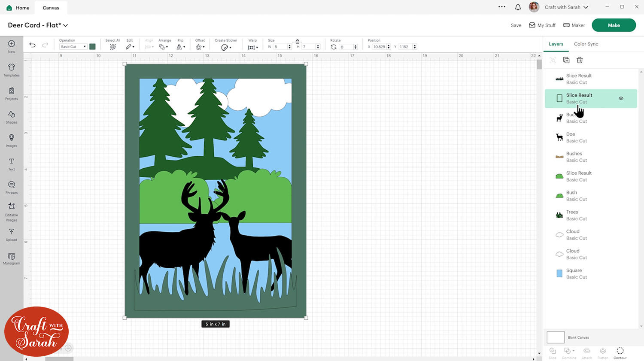Open the Shapes tool

click(x=12, y=116)
